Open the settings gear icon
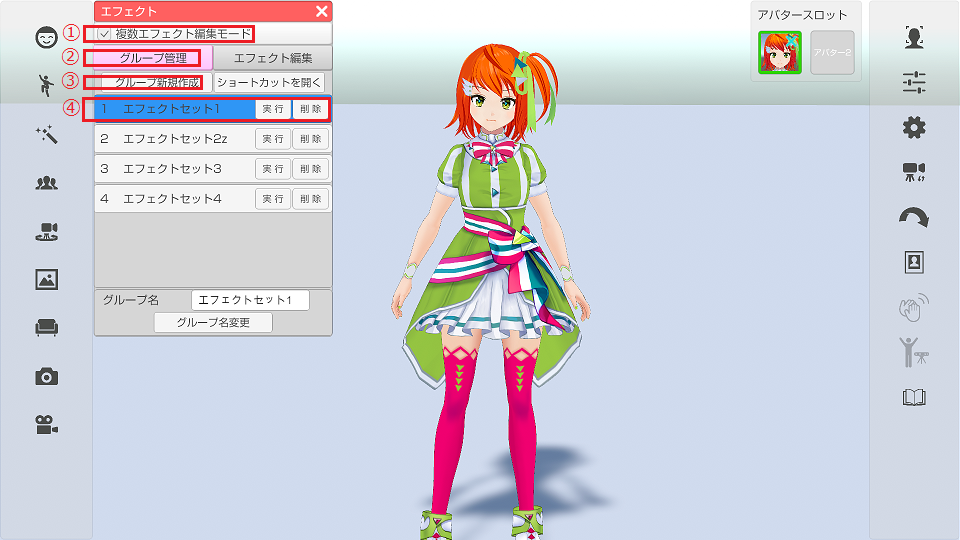 (914, 127)
